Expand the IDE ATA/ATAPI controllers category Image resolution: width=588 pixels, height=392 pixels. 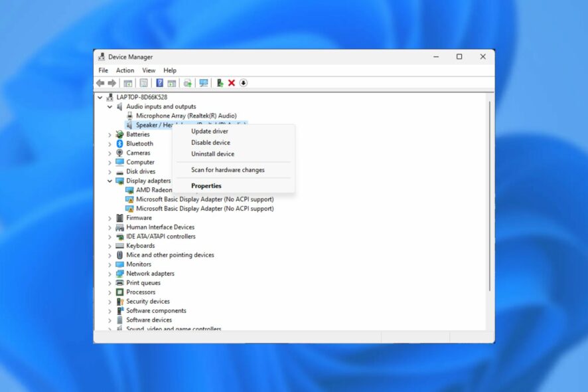coord(110,237)
